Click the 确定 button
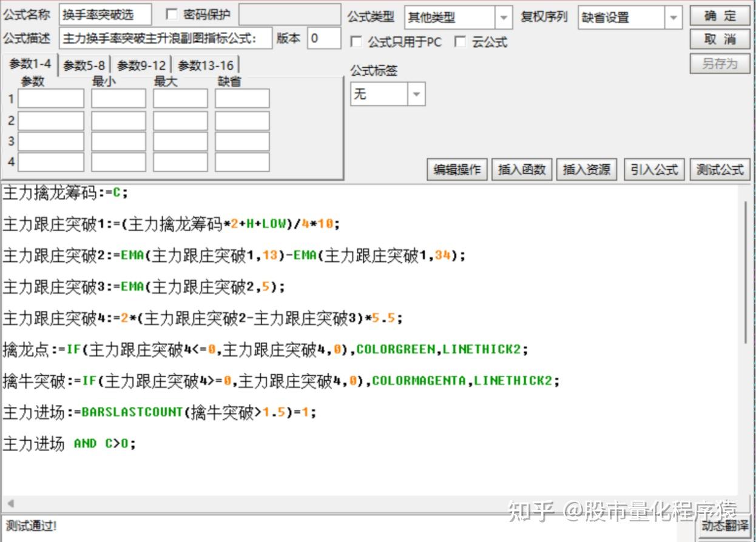 (x=720, y=16)
